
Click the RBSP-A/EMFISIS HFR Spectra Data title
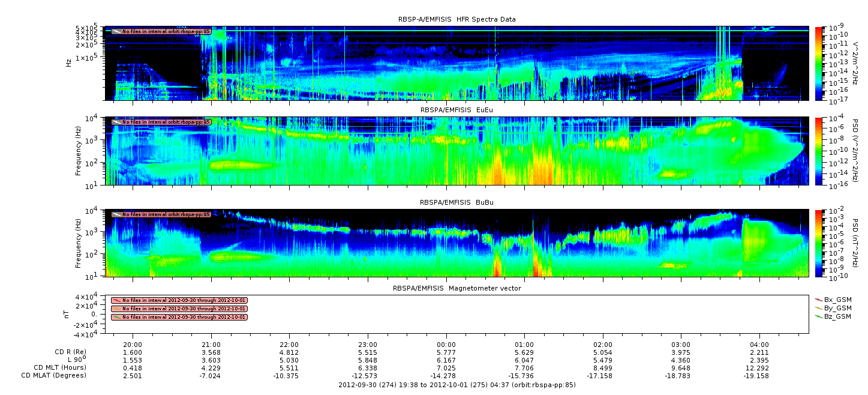[x=456, y=19]
